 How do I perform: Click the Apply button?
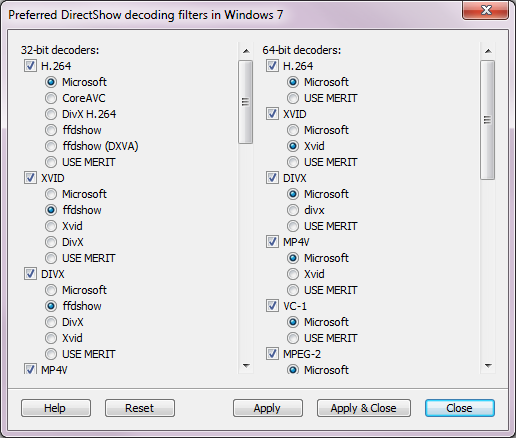268,408
